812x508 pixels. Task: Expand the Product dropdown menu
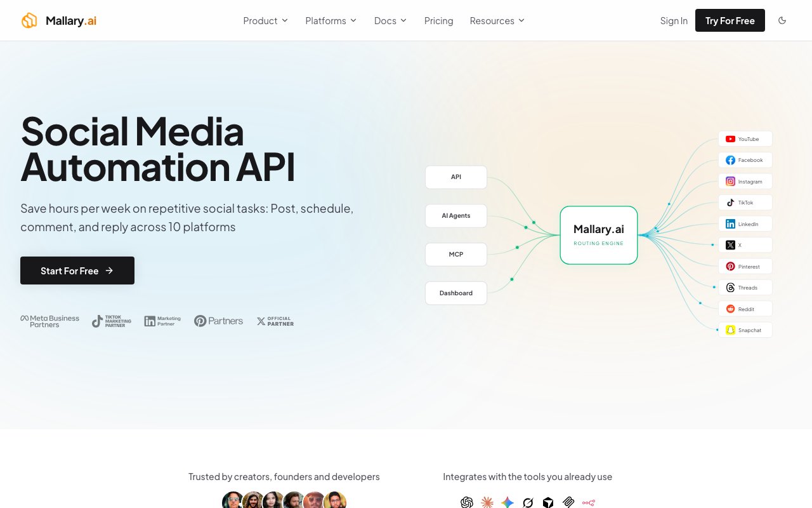click(x=266, y=21)
